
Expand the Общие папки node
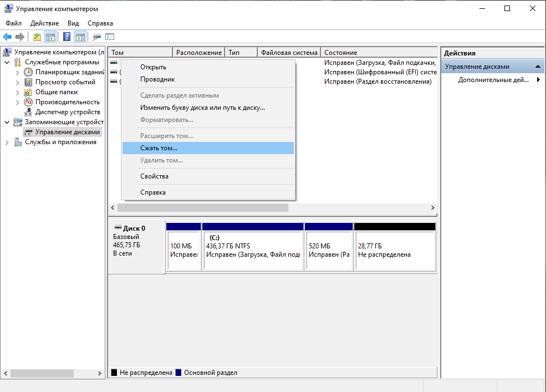point(17,93)
